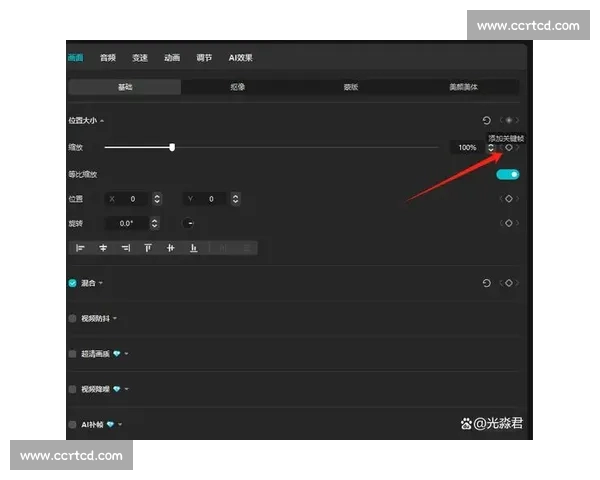
Task: Toggle the 等比缩放 uniform scale switch
Action: click(508, 174)
